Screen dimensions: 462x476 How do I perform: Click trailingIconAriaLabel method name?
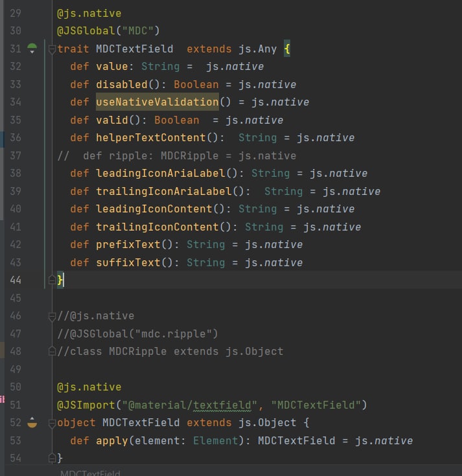164,191
